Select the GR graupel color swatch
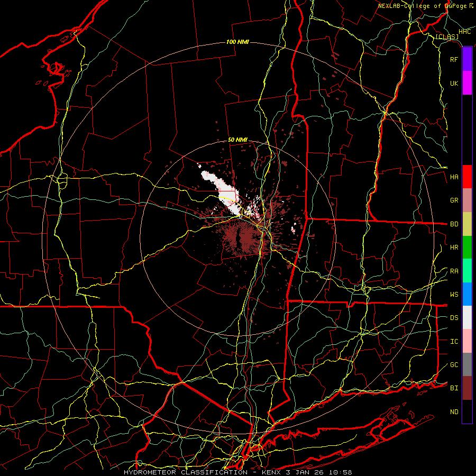Viewport: 476px width, 476px height. tap(467, 200)
